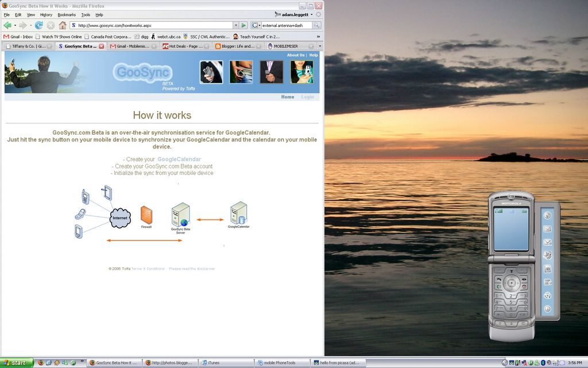
Task: Expand hidden quick launch items in taskbar
Action: 82,361
